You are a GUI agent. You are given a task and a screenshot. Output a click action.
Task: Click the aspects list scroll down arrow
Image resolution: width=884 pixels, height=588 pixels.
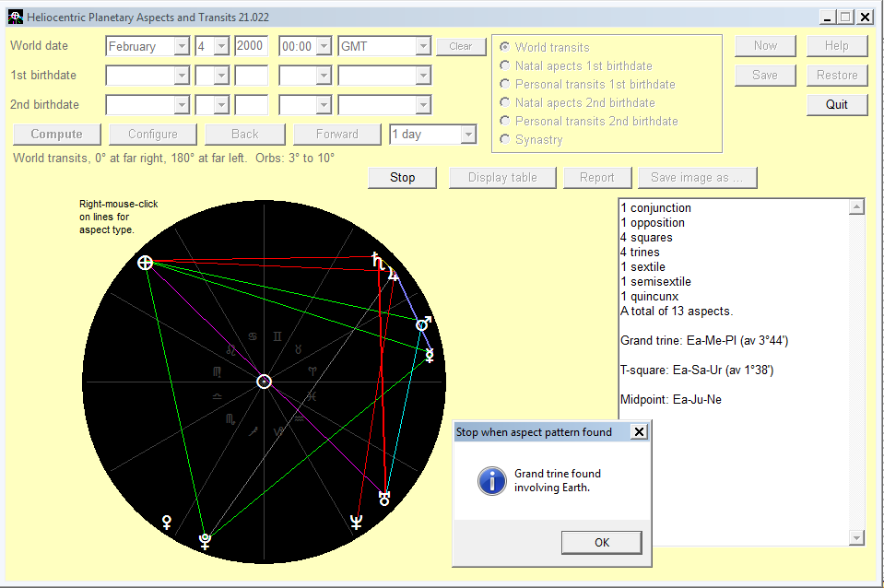[856, 538]
